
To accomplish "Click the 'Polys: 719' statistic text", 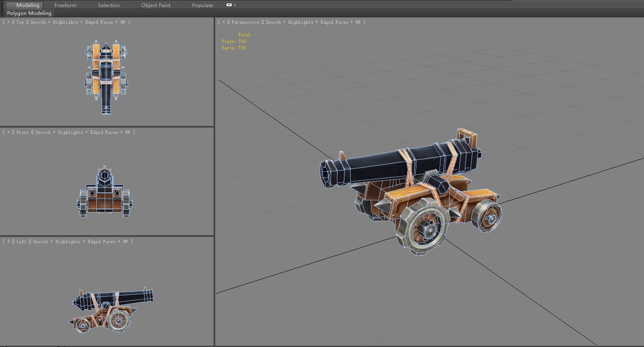I will coord(234,41).
